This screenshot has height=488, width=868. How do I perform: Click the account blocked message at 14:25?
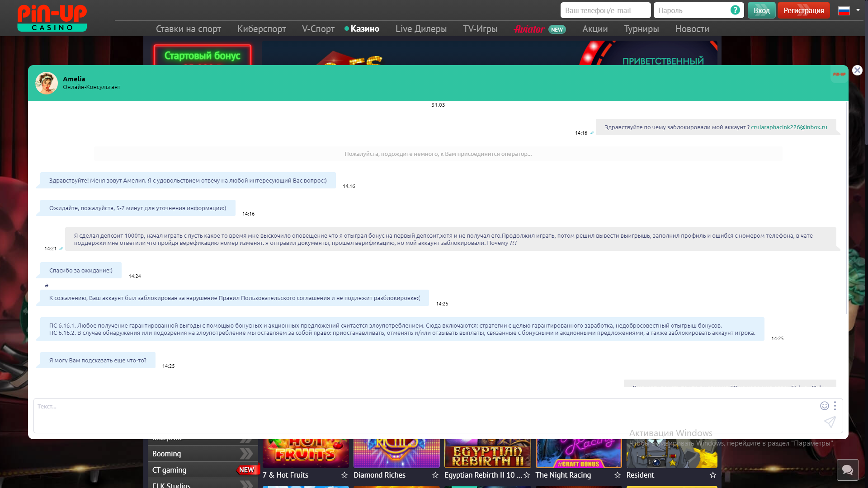(235, 298)
